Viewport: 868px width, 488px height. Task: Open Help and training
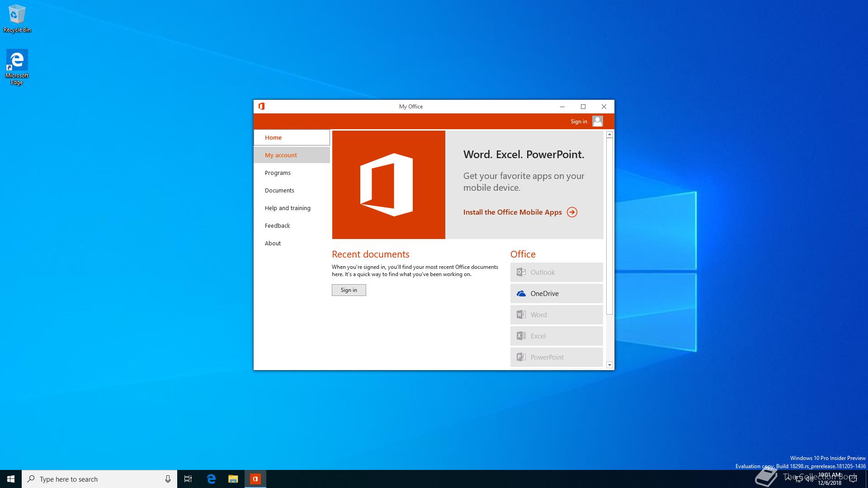292,208
